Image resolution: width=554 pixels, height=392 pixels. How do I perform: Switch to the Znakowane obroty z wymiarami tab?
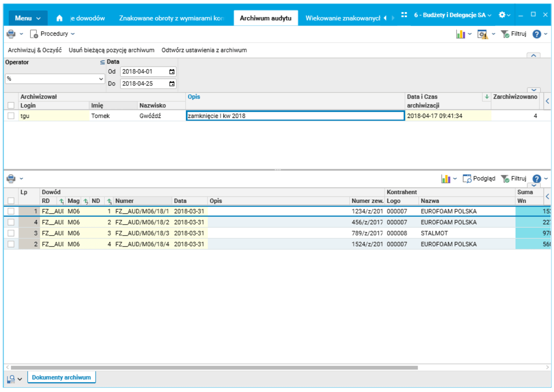[172, 18]
